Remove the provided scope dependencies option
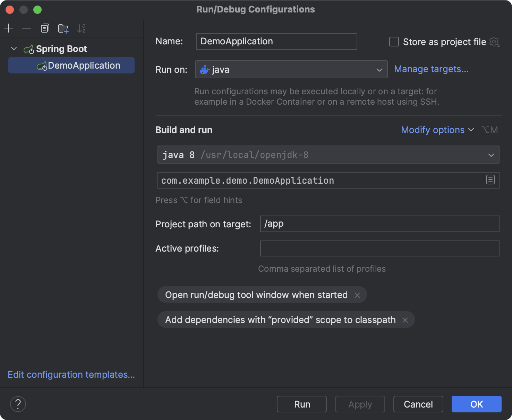Viewport: 512px width, 420px height. click(x=405, y=320)
